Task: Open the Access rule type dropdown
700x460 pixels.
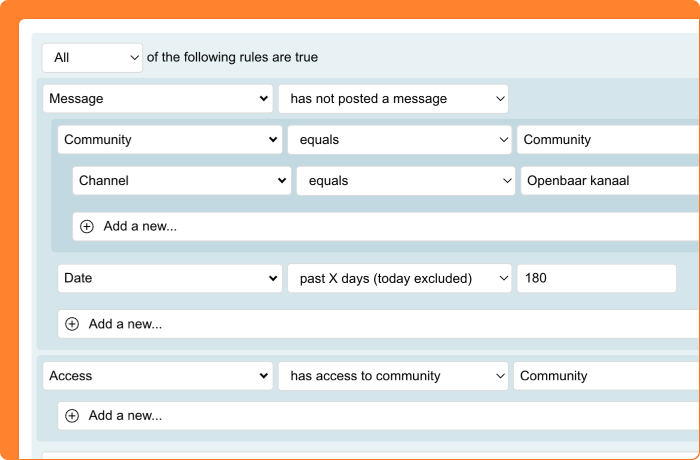Action: point(158,376)
